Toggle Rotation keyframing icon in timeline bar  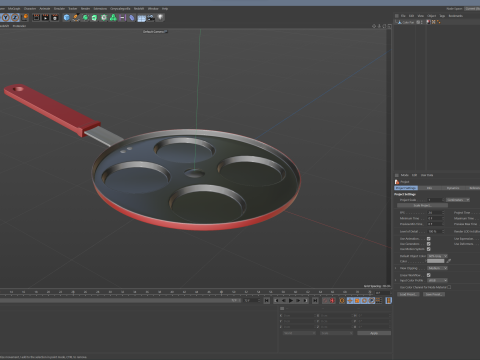[364, 301]
